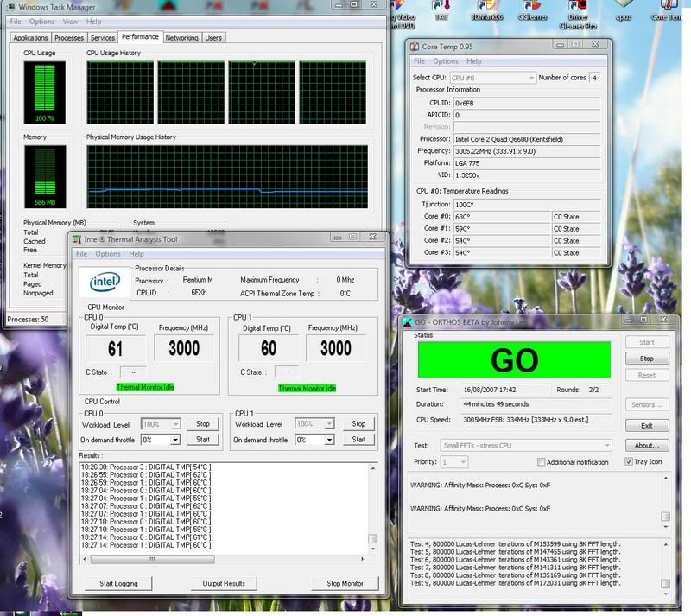Click the CPU 0 Digital Temp reading 61
This screenshot has width=691, height=616.
click(x=115, y=349)
